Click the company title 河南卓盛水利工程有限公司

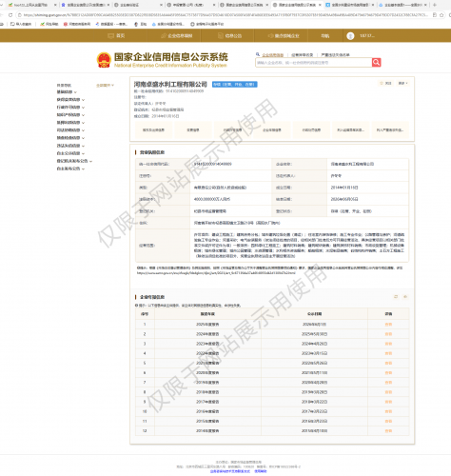coord(170,85)
